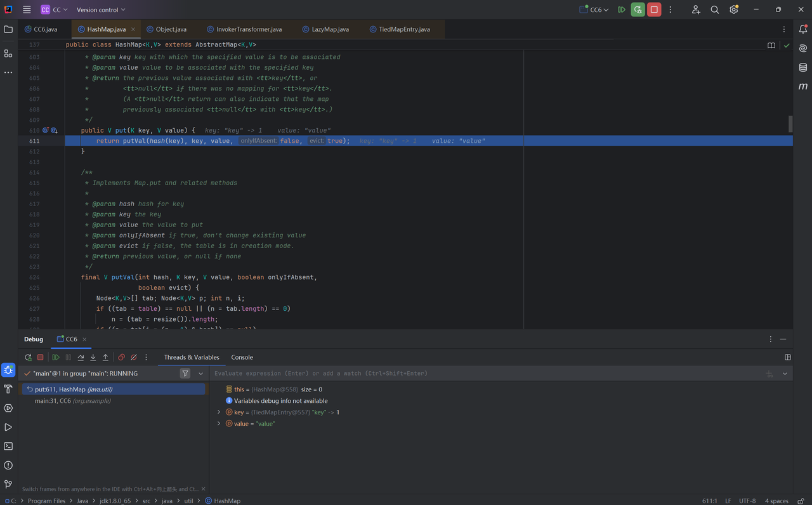Rerun CC6 debug session icon
Viewport: 812px width, 505px height.
[28, 357]
